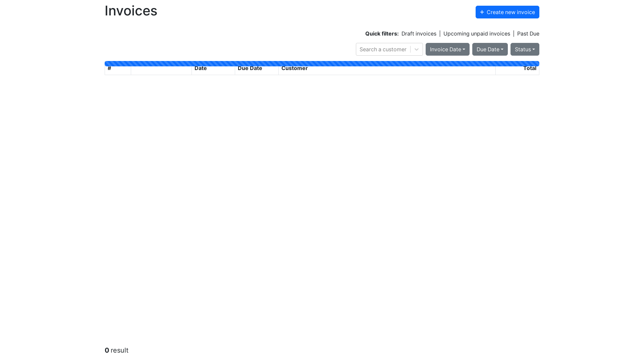Open the Invoice Date dropdown
The width and height of the screenshot is (644, 362).
(447, 49)
